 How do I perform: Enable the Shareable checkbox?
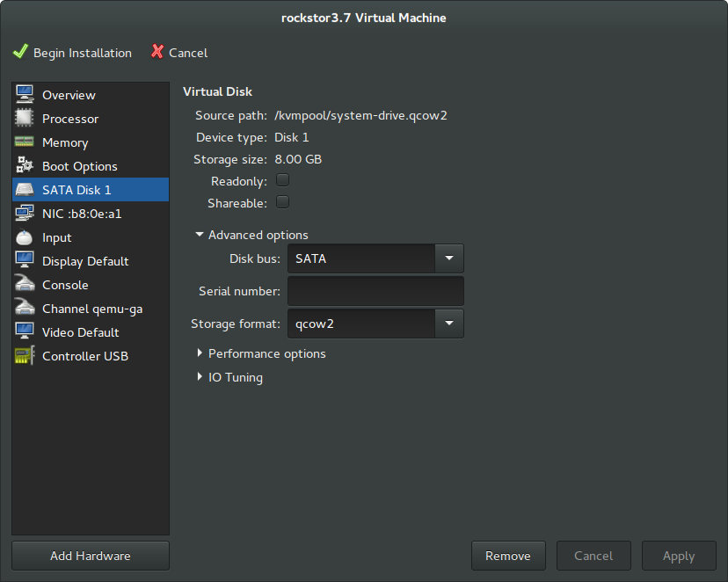pyautogui.click(x=283, y=202)
